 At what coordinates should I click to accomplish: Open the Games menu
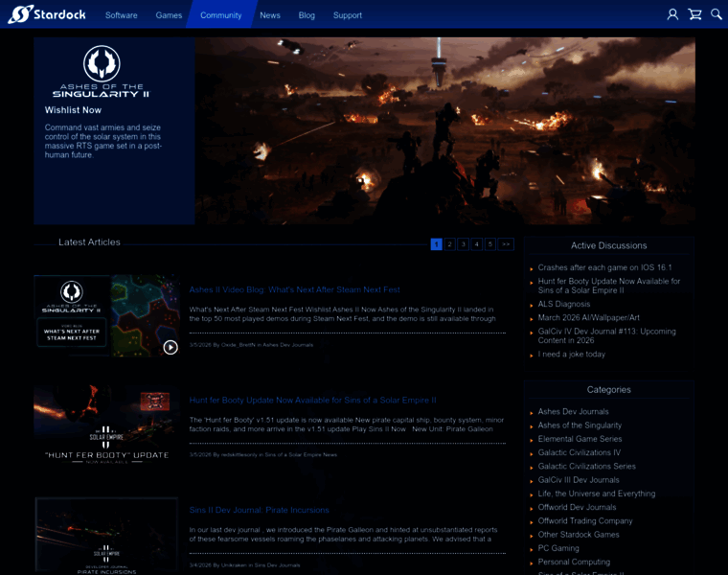pyautogui.click(x=169, y=15)
